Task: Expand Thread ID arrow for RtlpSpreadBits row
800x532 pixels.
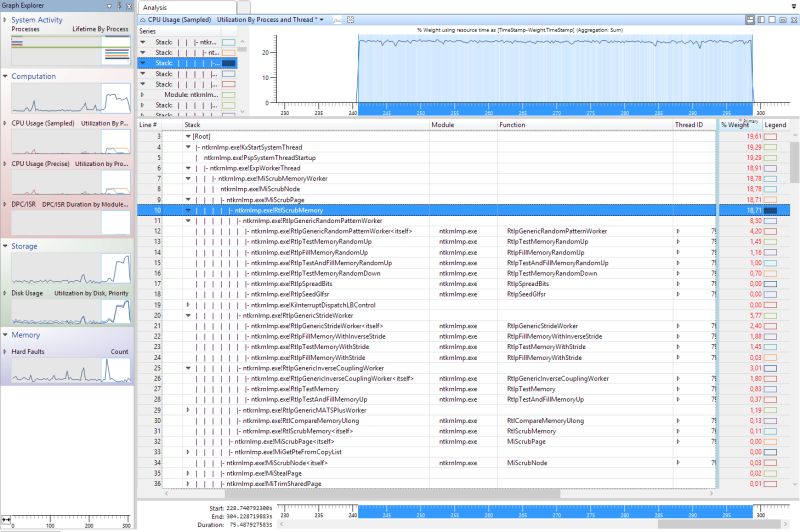Action: (x=678, y=284)
